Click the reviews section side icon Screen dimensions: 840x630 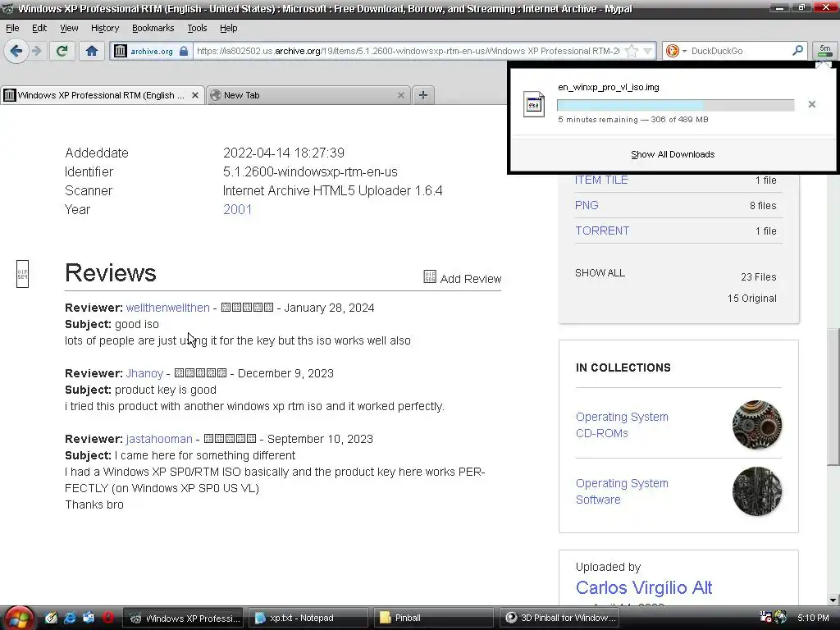[x=22, y=274]
